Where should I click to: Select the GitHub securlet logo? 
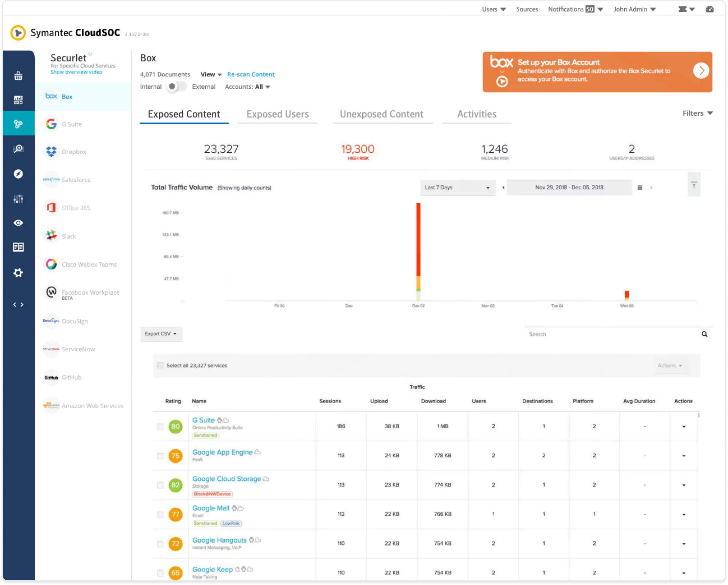click(51, 378)
